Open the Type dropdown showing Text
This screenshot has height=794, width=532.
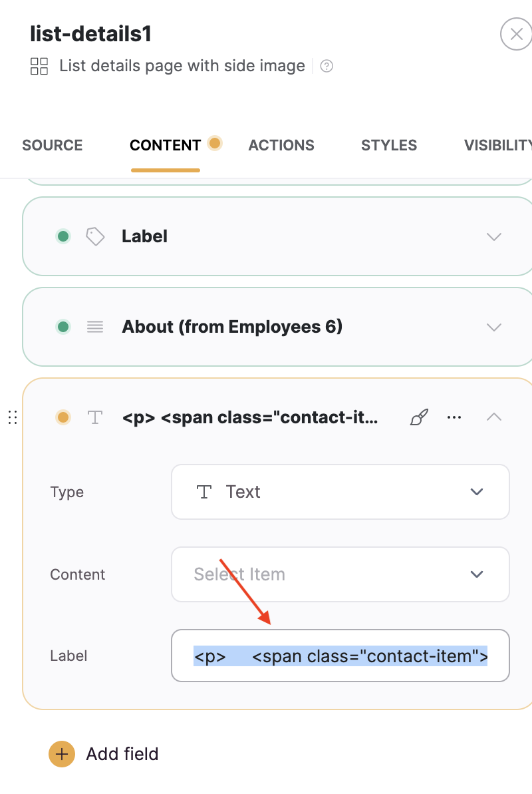tap(340, 492)
